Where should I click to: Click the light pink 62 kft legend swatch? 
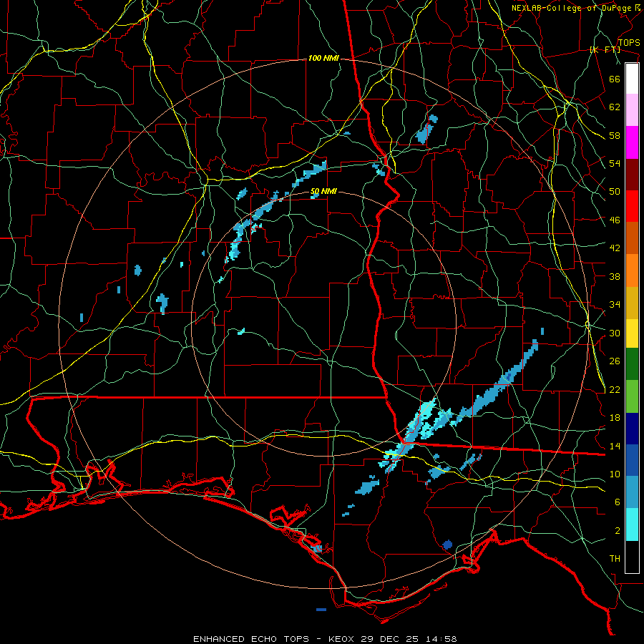(632, 110)
